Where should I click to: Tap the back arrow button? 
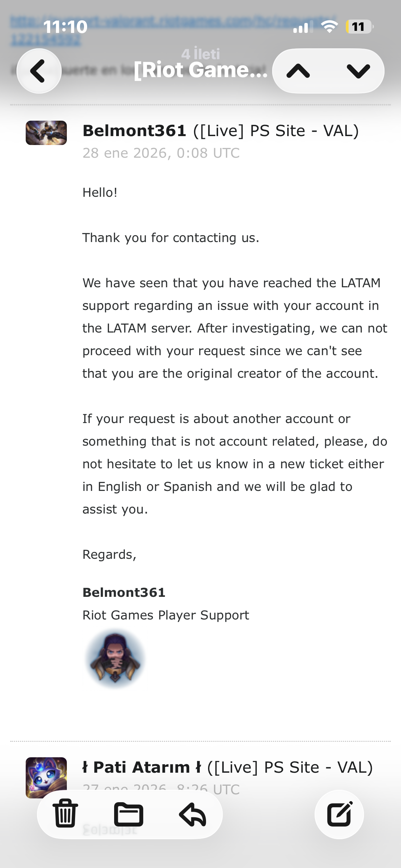coord(39,71)
